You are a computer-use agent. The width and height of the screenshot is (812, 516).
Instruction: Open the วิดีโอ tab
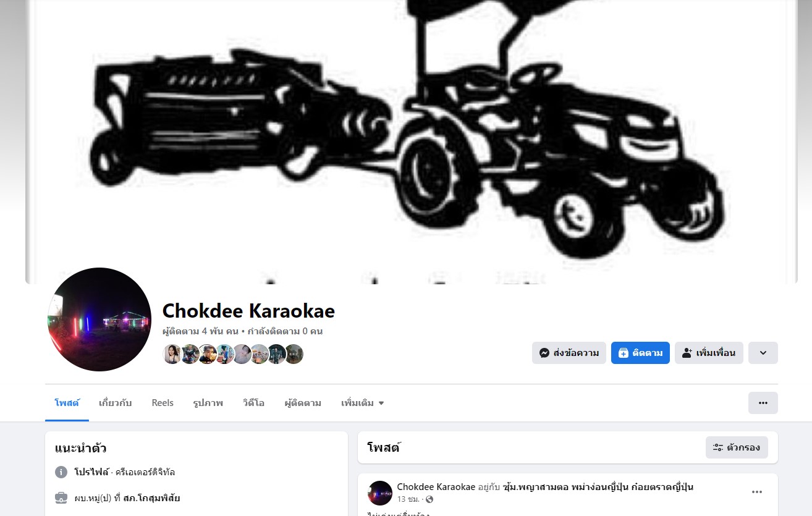(254, 403)
